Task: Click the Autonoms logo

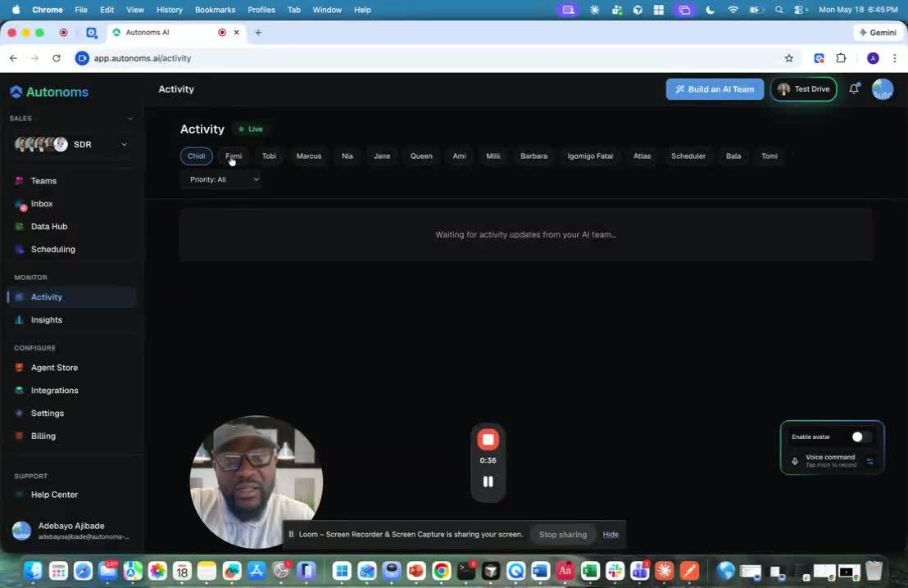Action: 49,92
